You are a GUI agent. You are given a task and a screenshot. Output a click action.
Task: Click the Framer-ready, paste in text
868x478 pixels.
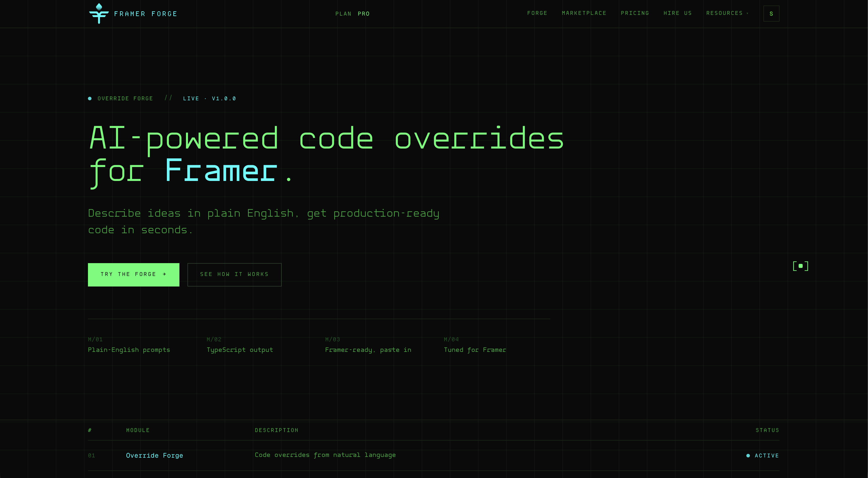point(368,350)
